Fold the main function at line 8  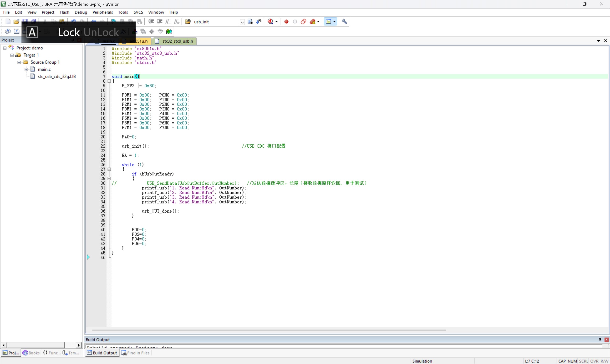tap(109, 81)
